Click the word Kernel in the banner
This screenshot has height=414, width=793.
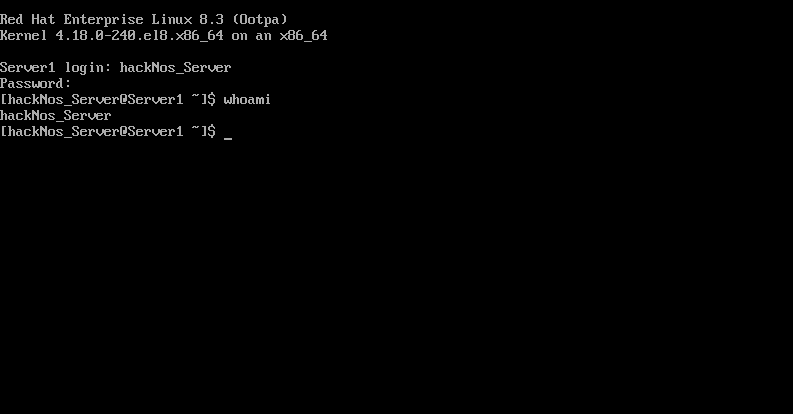pyautogui.click(x=23, y=35)
